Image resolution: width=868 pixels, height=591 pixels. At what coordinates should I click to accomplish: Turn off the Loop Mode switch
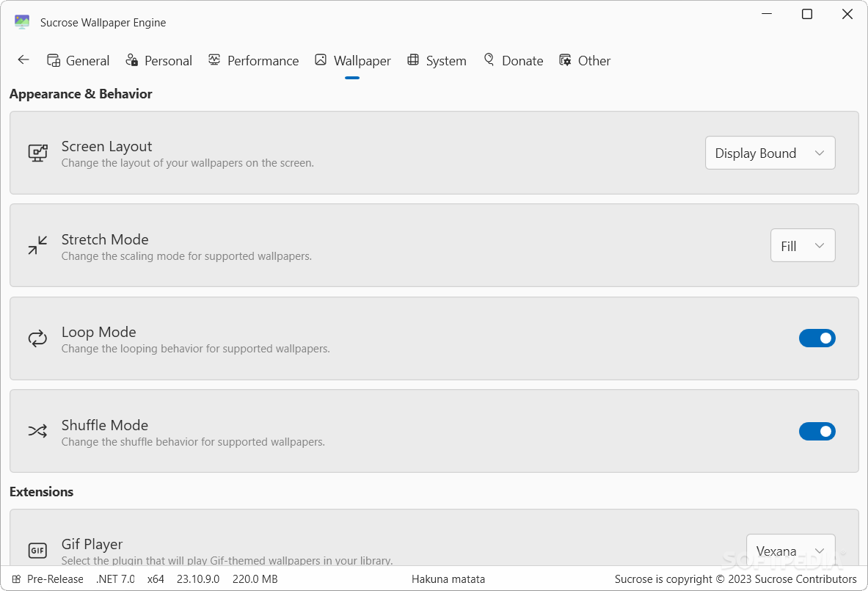click(817, 338)
